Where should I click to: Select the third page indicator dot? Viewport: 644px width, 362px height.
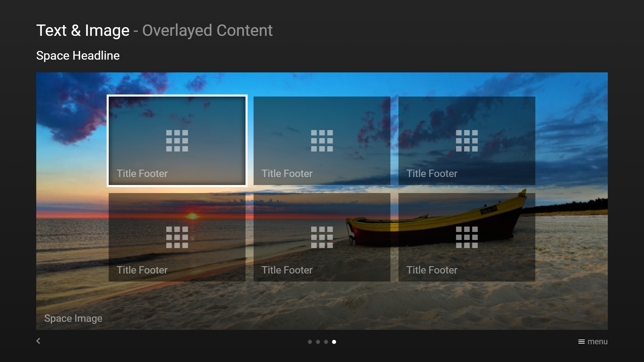(x=326, y=342)
